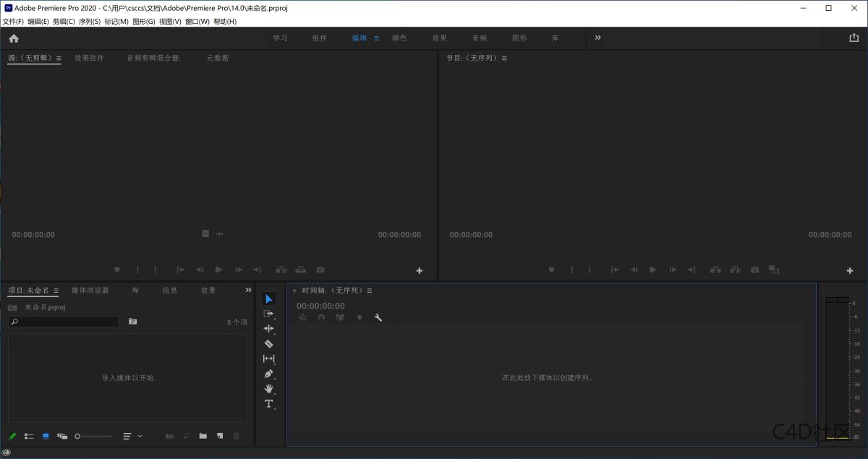
Task: Switch to 媒体浏览器 tab
Action: pyautogui.click(x=90, y=291)
